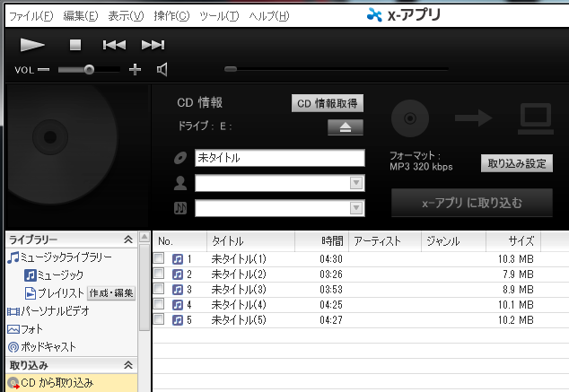Select プレイリスト in the library tree
The image size is (569, 392).
point(55,293)
